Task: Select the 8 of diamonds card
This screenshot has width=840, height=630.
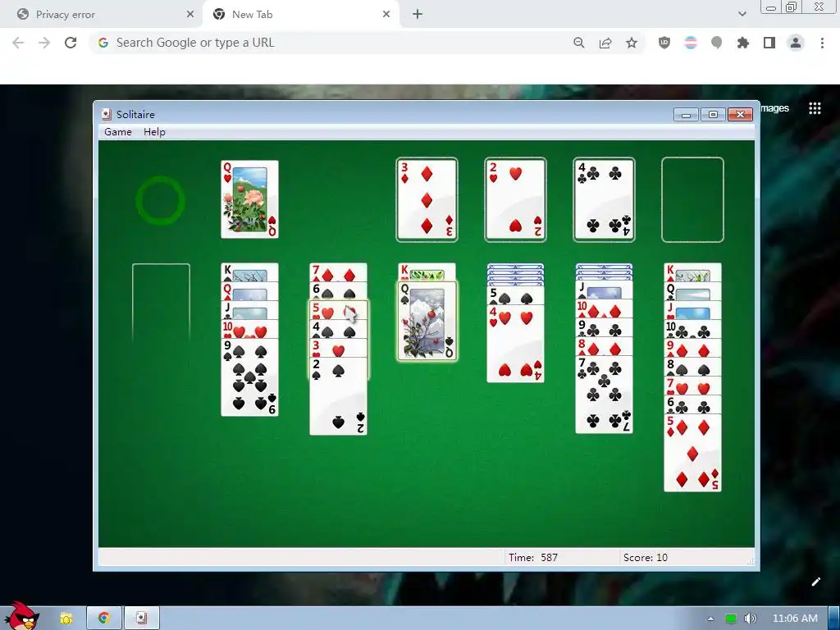Action: [x=604, y=346]
